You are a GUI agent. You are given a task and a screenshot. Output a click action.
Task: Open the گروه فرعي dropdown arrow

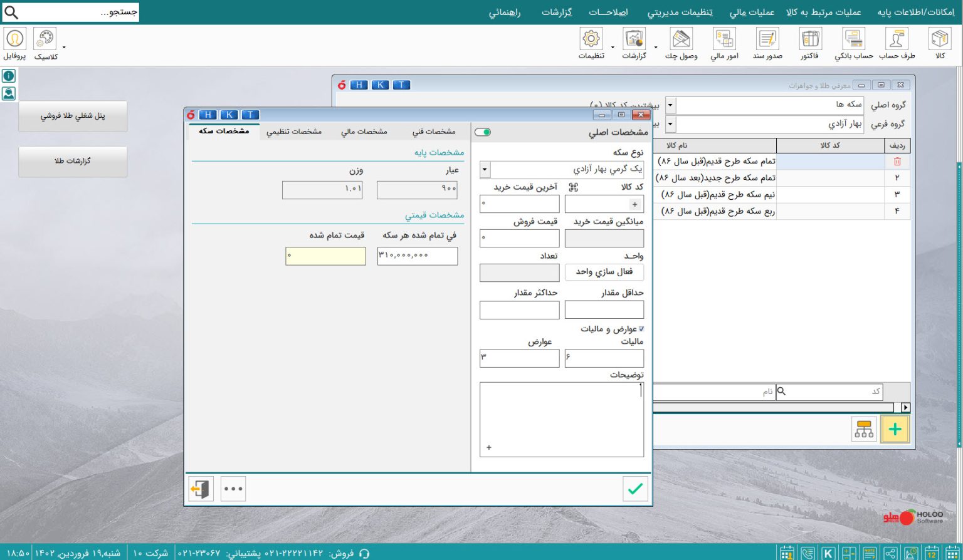[x=670, y=124]
